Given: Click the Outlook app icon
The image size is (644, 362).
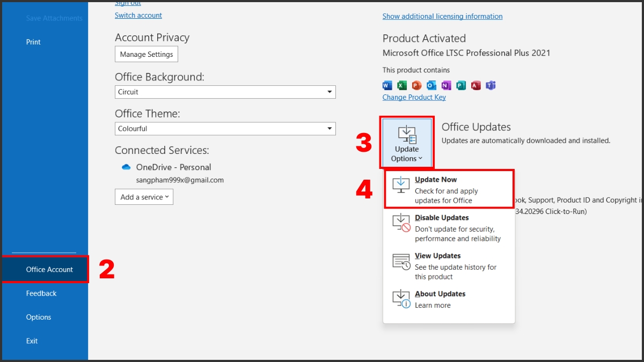Looking at the screenshot, I should coord(431,85).
